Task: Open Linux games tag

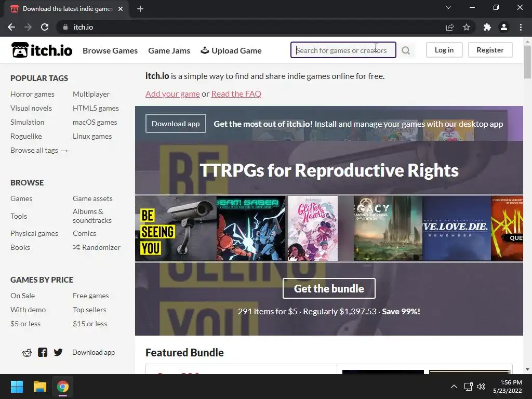Action: point(92,136)
